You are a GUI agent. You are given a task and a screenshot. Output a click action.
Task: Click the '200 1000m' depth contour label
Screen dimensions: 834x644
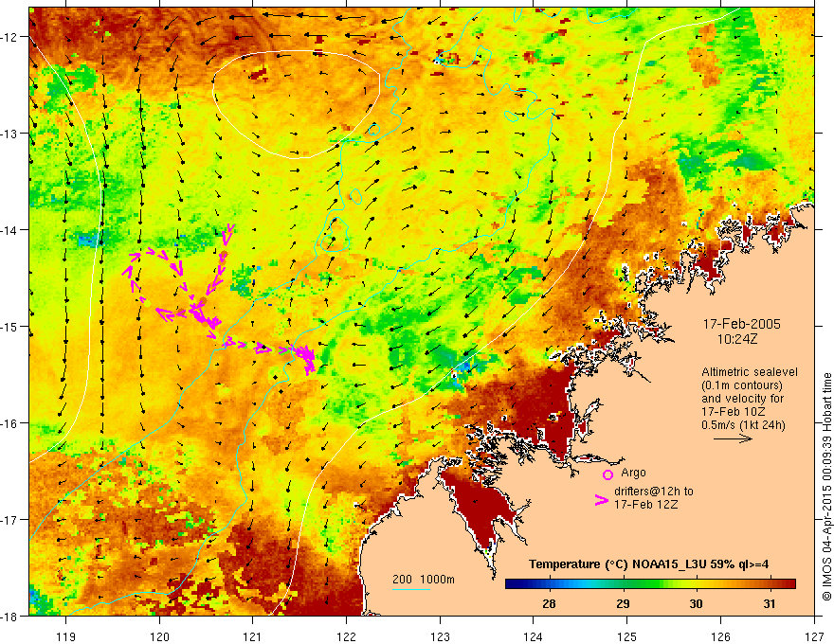click(424, 580)
